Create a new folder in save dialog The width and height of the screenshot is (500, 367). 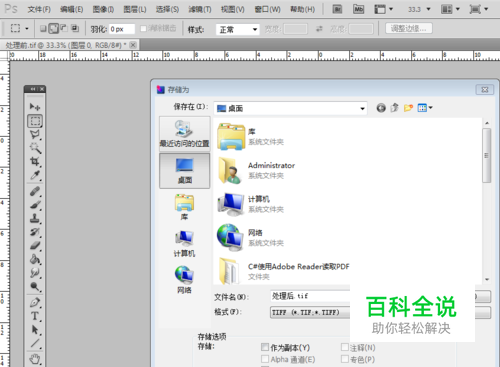pyautogui.click(x=408, y=108)
